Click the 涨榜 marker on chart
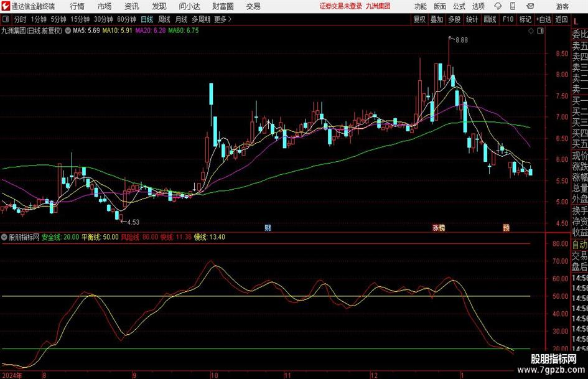 [x=439, y=228]
